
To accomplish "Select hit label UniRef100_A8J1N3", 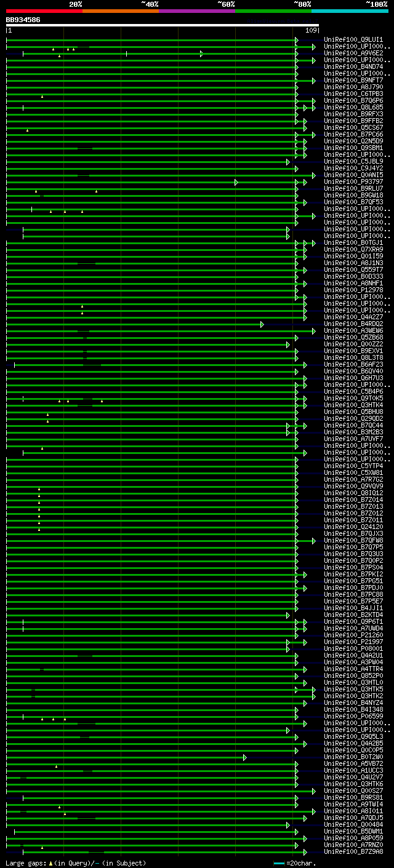I will pyautogui.click(x=353, y=263).
